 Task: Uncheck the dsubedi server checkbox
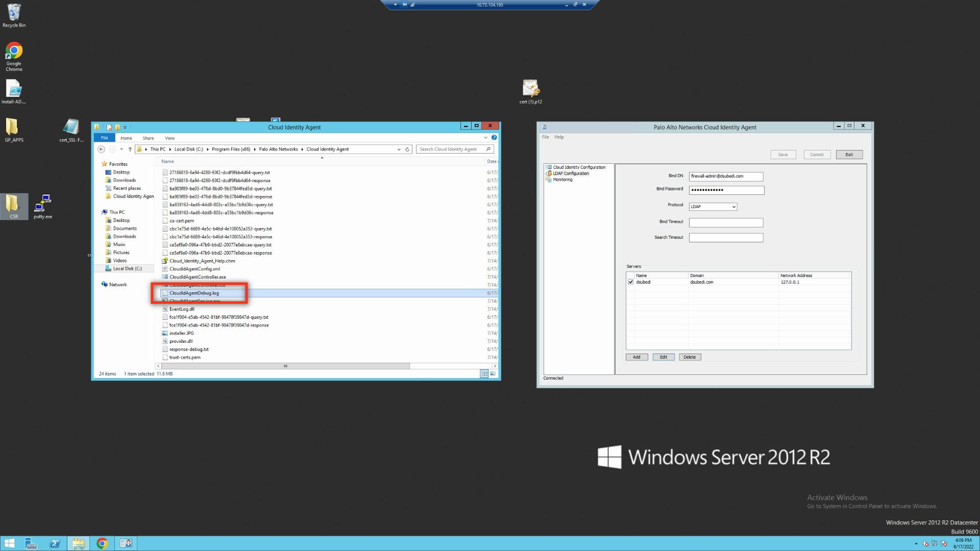[x=631, y=282]
